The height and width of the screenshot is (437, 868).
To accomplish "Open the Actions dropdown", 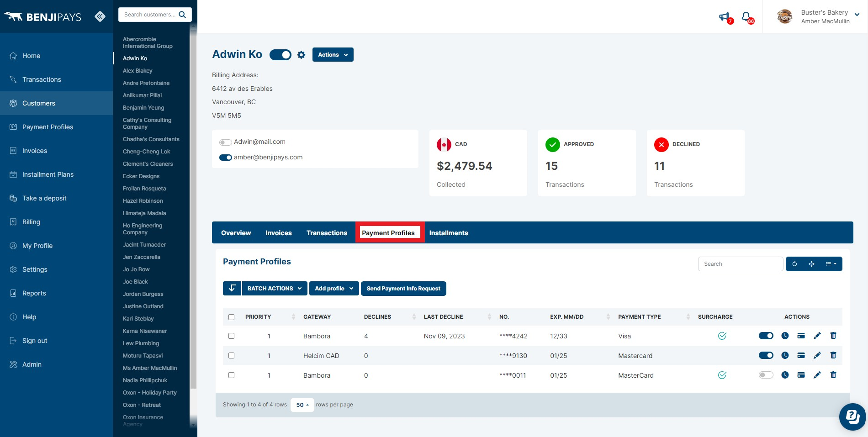I will [333, 54].
